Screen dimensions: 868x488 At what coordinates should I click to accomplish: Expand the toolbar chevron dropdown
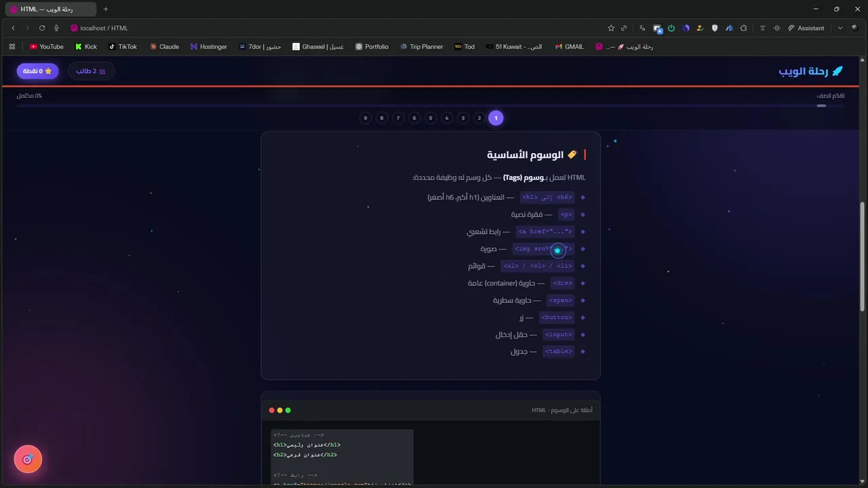coord(840,28)
